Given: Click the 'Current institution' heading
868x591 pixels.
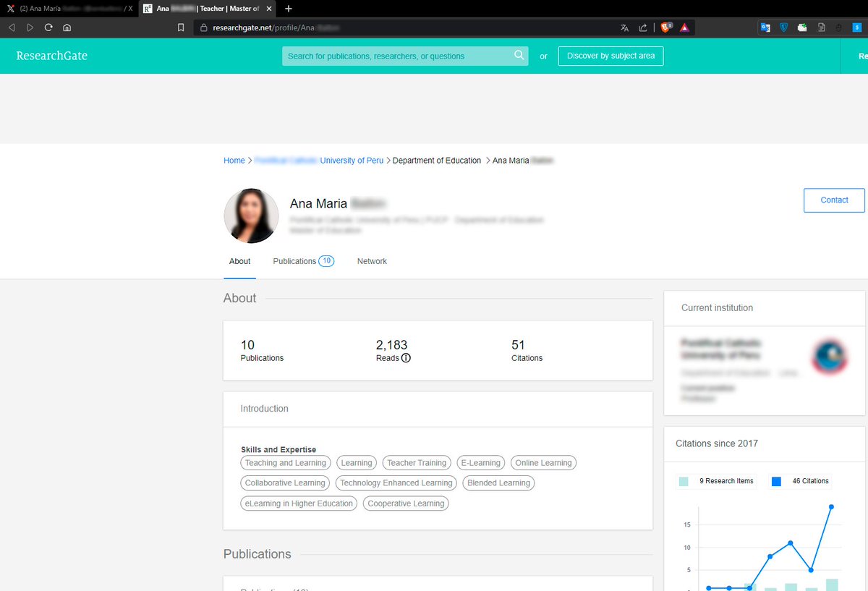Looking at the screenshot, I should 717,307.
